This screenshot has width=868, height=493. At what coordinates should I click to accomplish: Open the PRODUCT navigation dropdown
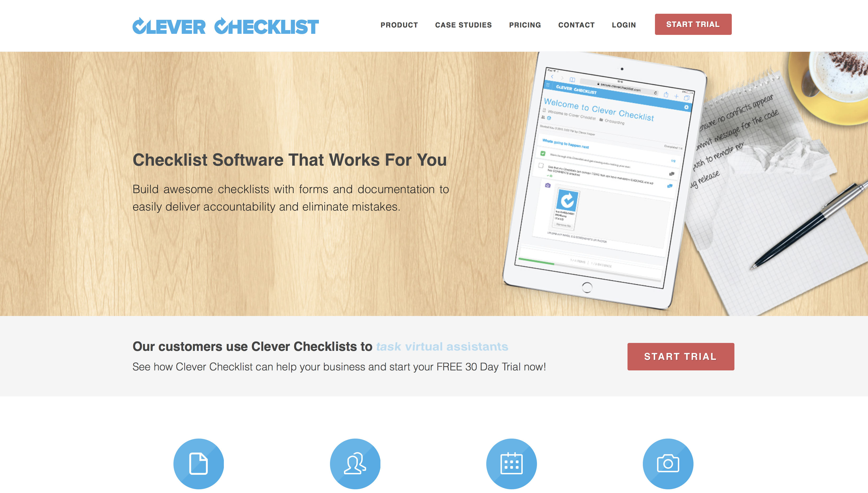[x=399, y=25]
